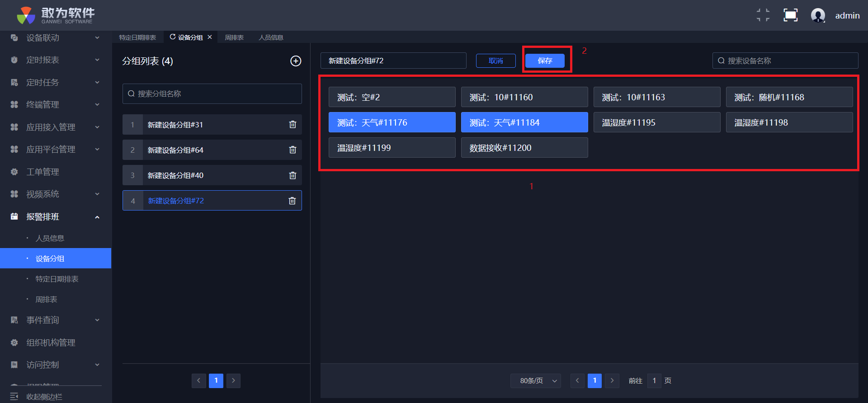Screen dimensions: 868x403
Task: Close the 设备分组 tab
Action: (210, 37)
